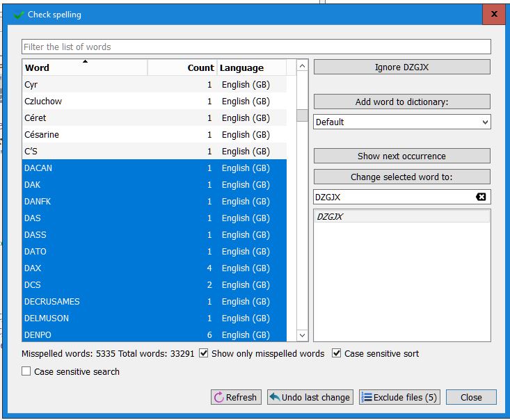Image resolution: width=510 pixels, height=420 pixels.
Task: Select the word C'S in list
Action: pyautogui.click(x=154, y=152)
